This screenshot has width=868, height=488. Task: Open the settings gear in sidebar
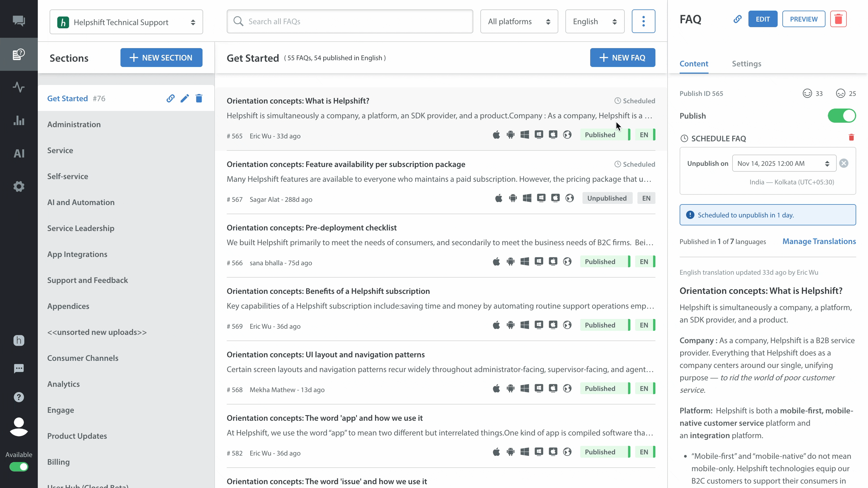coord(19,186)
